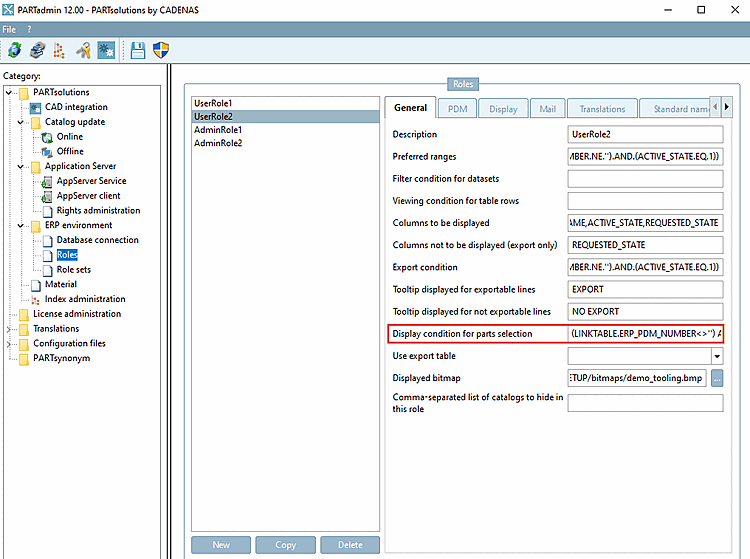Image resolution: width=750 pixels, height=559 pixels.
Task: Click the Displayed bitmap path field
Action: pyautogui.click(x=637, y=378)
